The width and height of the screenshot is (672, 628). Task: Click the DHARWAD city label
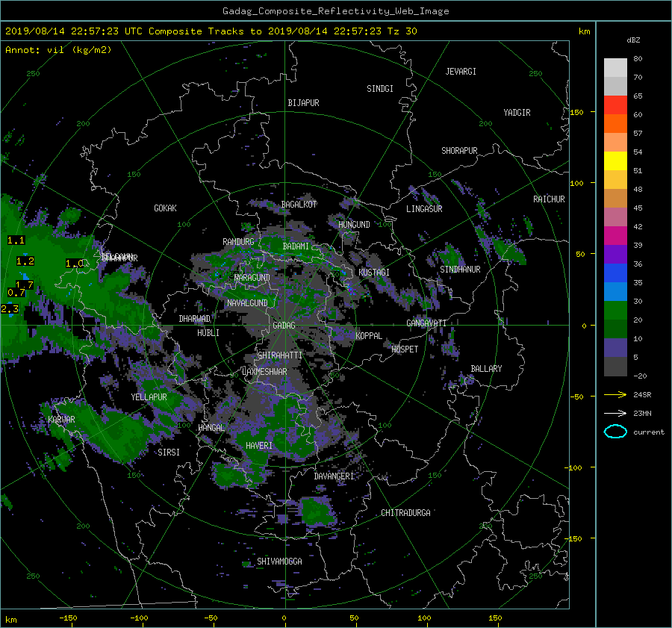[x=195, y=319]
